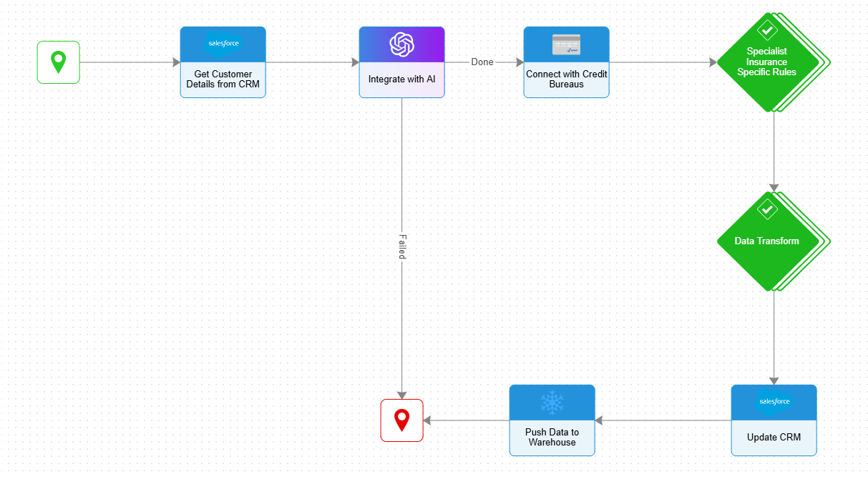Select the Salesforce icon on Update CRM node

pyautogui.click(x=774, y=401)
